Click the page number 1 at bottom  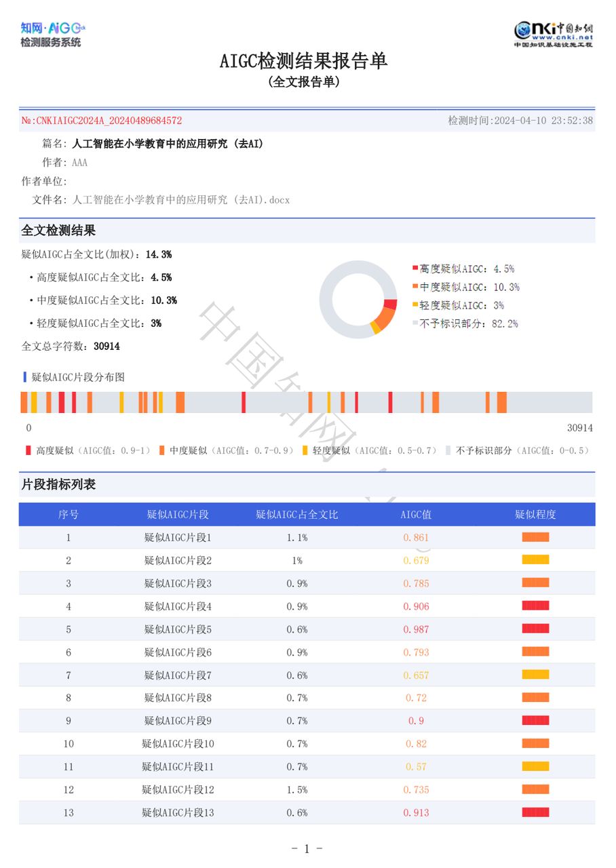[x=307, y=848]
